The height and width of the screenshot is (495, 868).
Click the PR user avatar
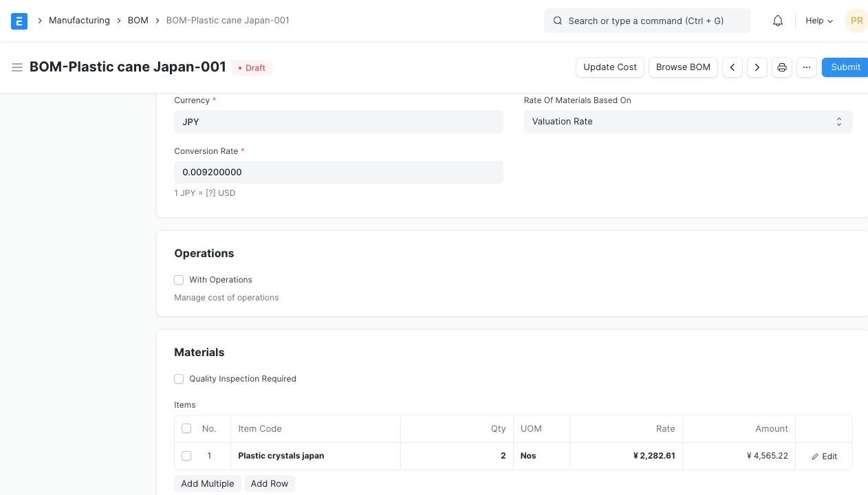[856, 21]
